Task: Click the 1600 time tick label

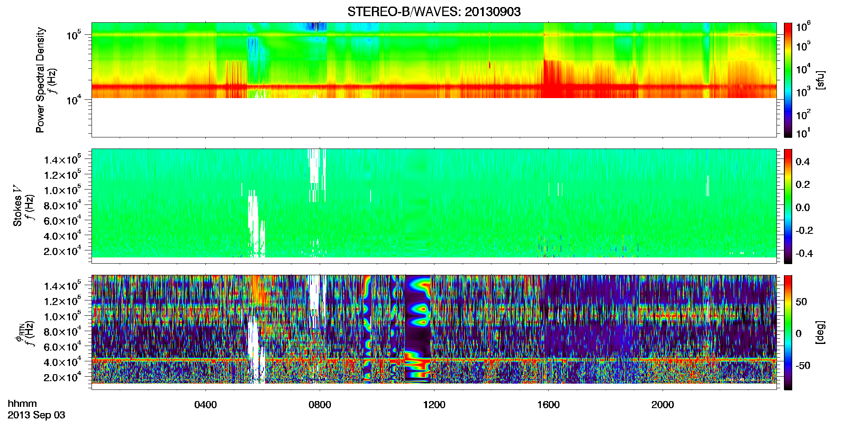Action: [548, 405]
